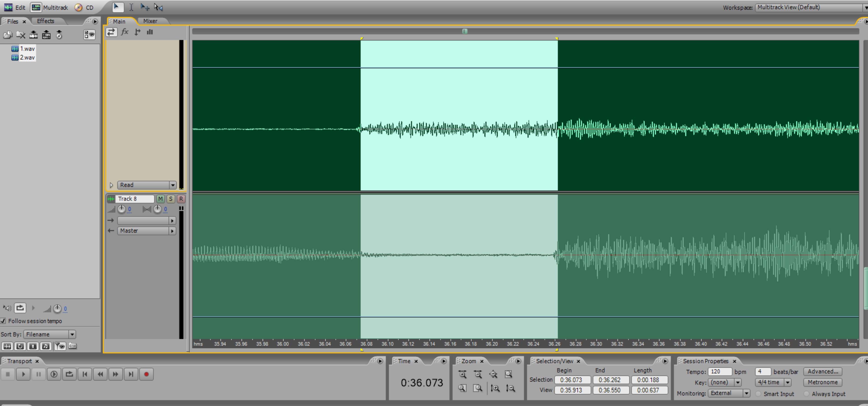This screenshot has height=406, width=868.
Task: Click the Import File icon in Files panel
Action: (7, 35)
